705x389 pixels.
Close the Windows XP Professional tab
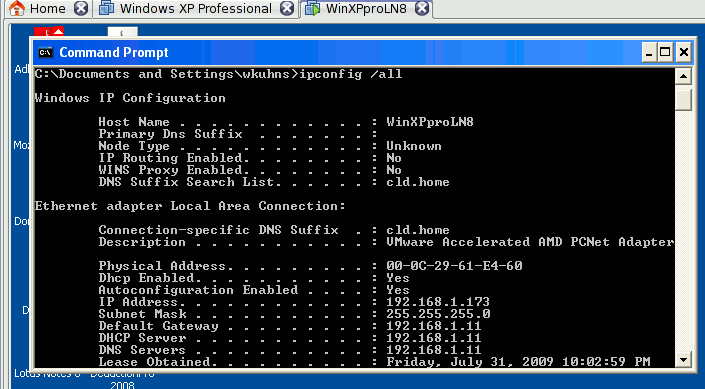[287, 9]
